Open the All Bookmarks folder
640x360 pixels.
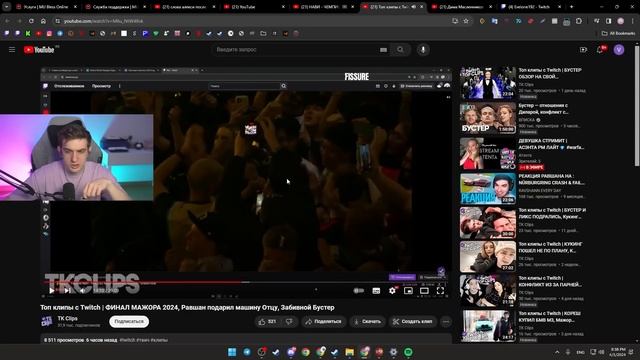(x=618, y=33)
